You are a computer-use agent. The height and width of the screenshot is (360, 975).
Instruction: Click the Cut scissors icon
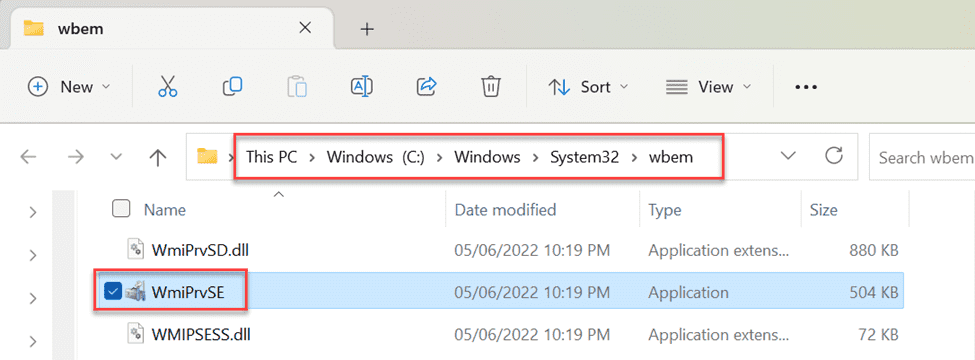167,86
